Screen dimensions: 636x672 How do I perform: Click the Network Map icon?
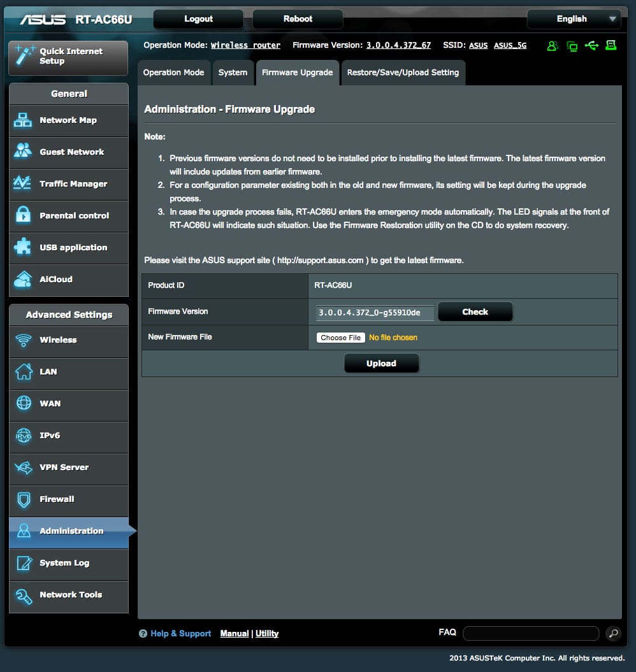click(x=23, y=120)
